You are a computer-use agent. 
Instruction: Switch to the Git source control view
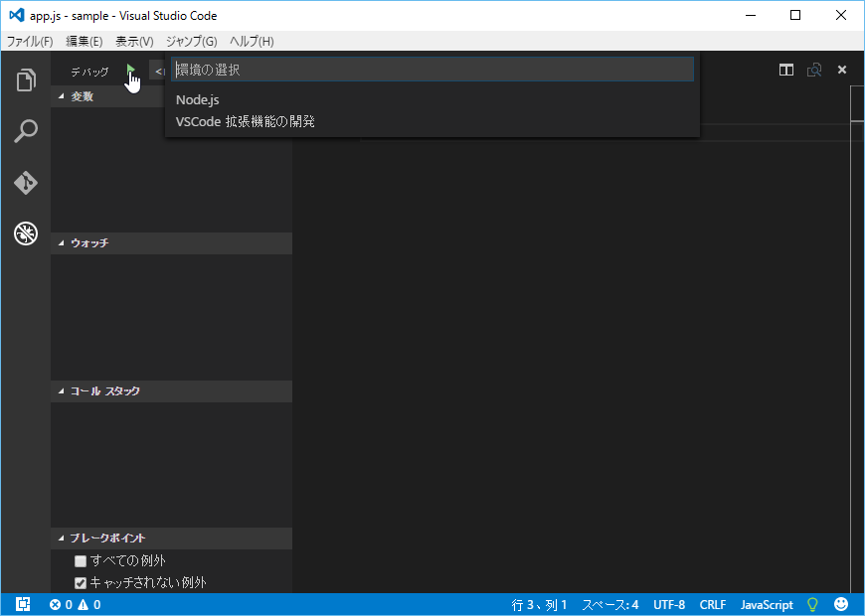[26, 183]
